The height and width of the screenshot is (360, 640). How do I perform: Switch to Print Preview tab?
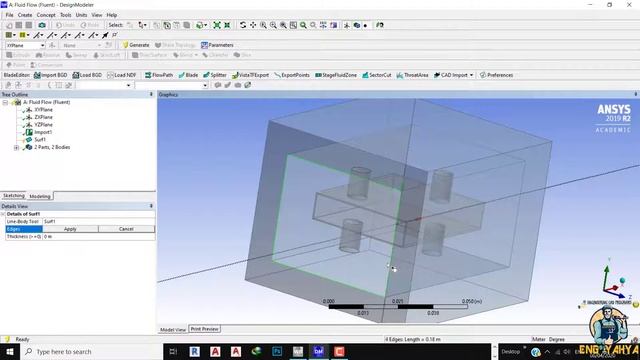point(204,329)
